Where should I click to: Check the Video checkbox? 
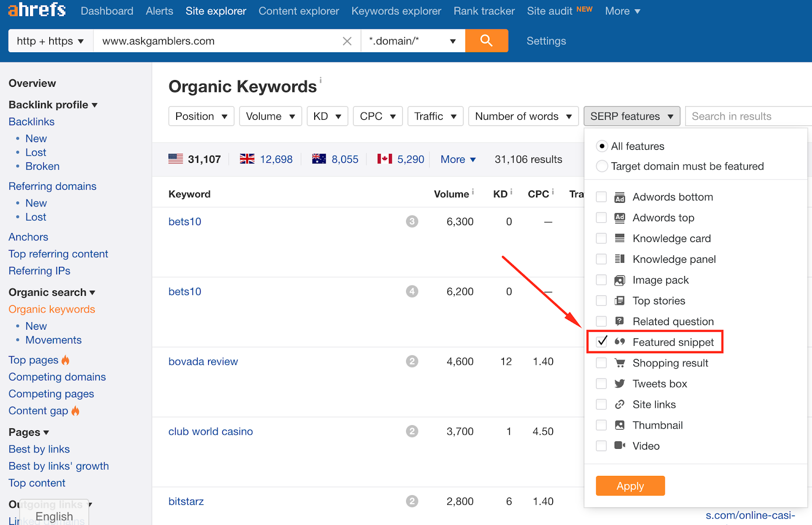point(601,446)
